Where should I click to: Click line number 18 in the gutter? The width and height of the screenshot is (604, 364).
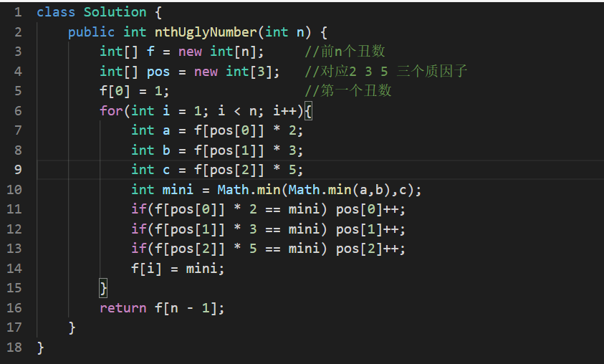14,347
